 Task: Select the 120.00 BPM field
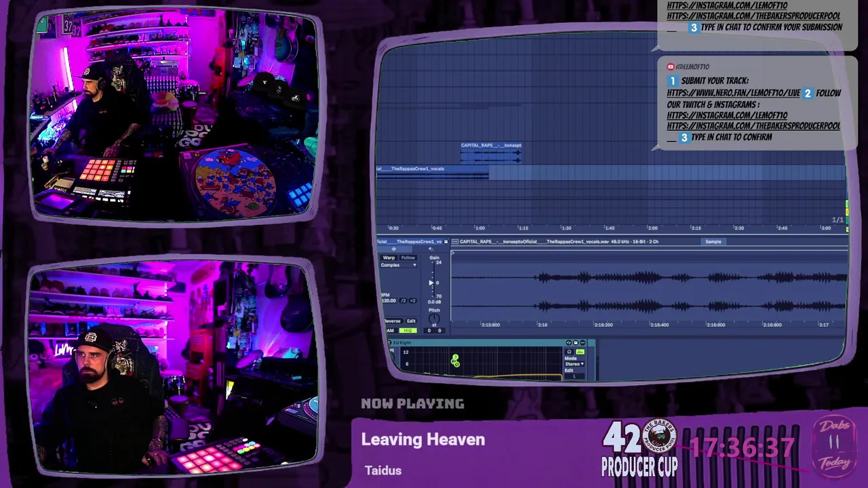pos(389,301)
